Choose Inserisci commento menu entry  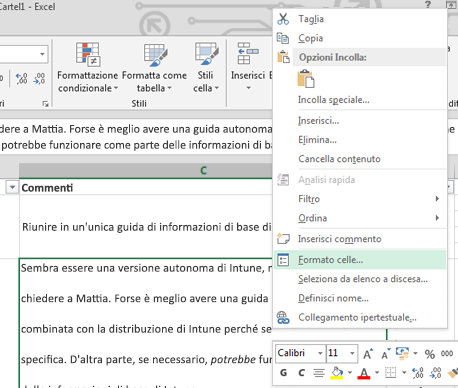[360, 239]
